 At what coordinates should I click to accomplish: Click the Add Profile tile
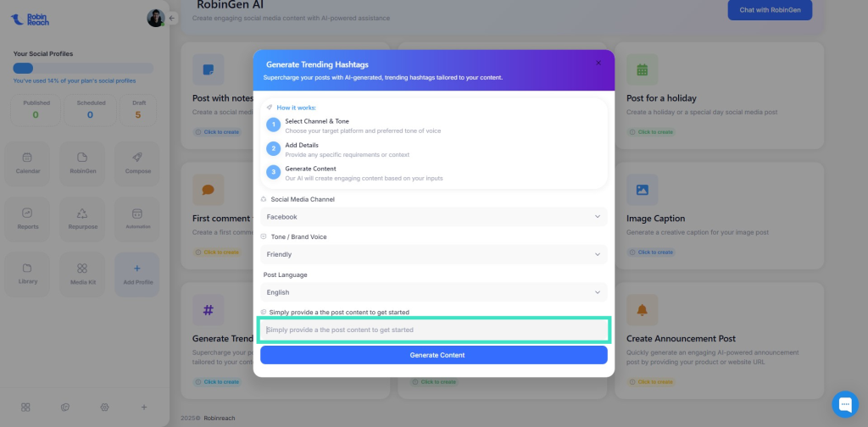click(x=137, y=274)
